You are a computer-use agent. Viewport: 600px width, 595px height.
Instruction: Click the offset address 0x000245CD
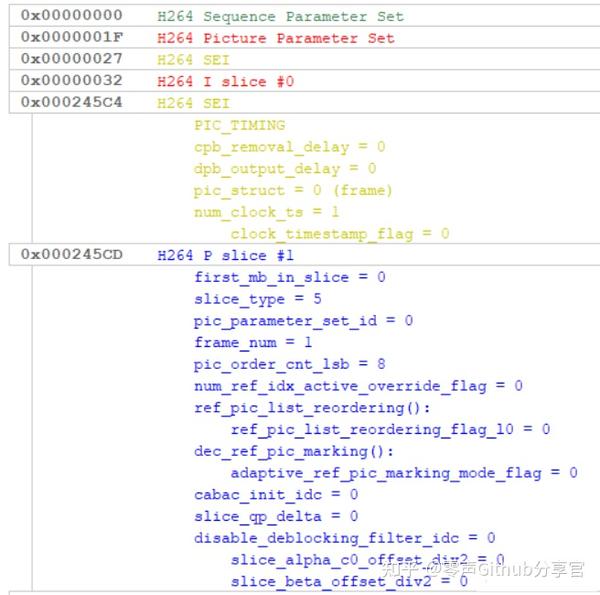(x=71, y=255)
